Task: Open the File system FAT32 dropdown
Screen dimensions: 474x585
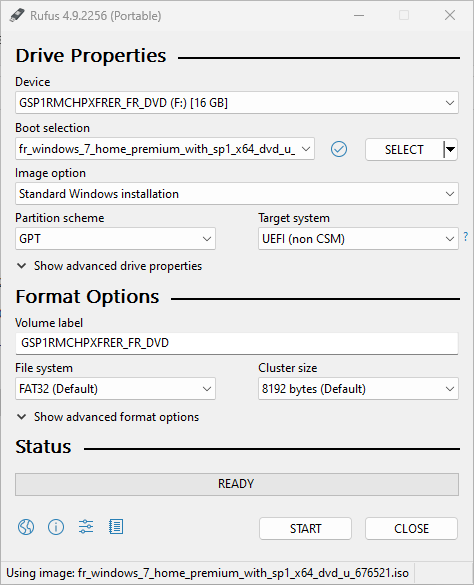Action: 115,389
